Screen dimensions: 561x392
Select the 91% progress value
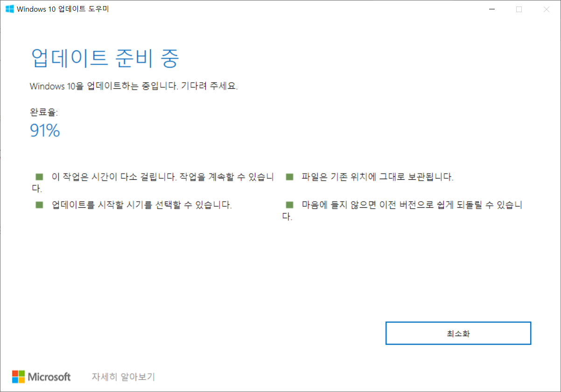[x=45, y=131]
